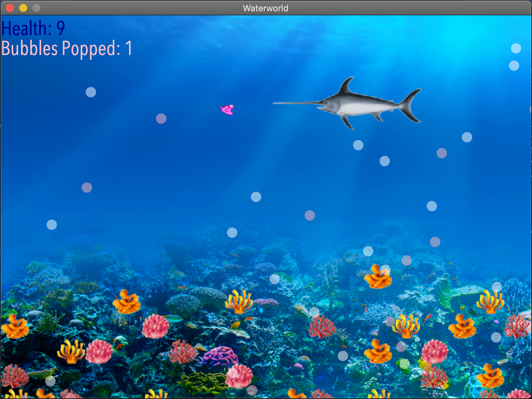Close the Waterworld game window
Screen dimensions: 532x399
pos(10,8)
